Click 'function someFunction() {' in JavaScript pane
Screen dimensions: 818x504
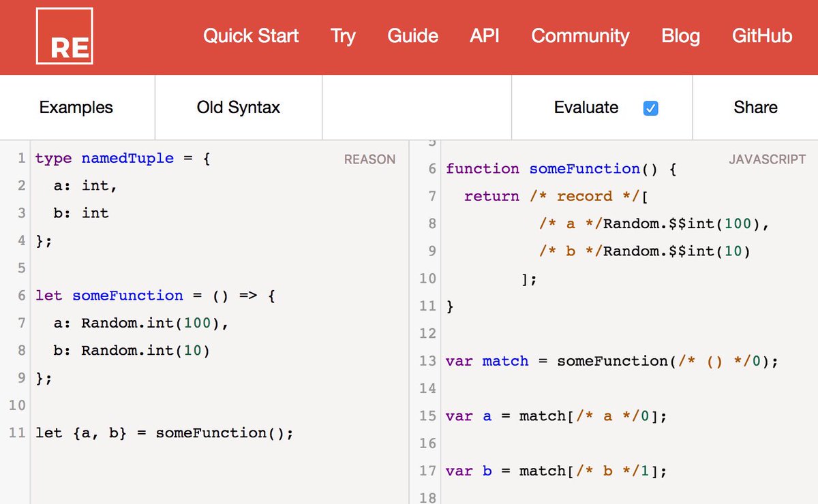point(561,168)
